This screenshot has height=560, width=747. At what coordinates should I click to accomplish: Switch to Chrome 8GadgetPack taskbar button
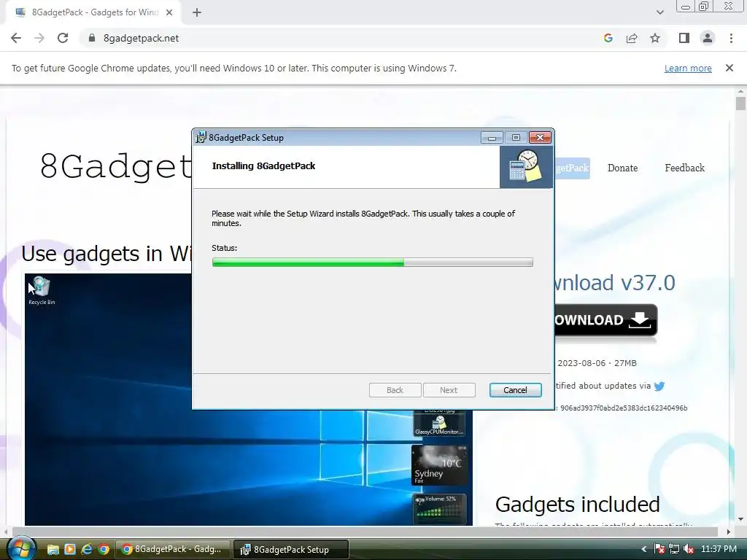pyautogui.click(x=173, y=550)
